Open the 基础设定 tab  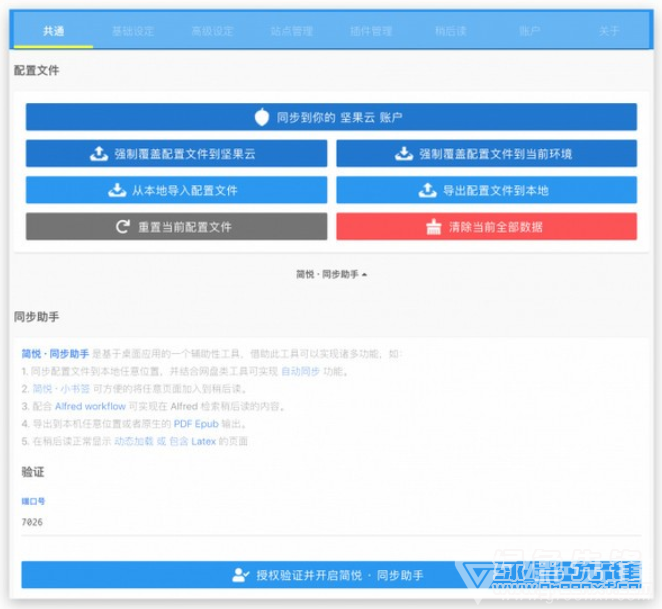(x=133, y=31)
